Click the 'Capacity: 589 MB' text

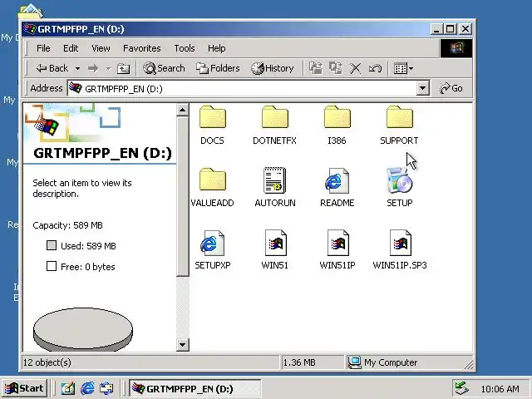67,225
